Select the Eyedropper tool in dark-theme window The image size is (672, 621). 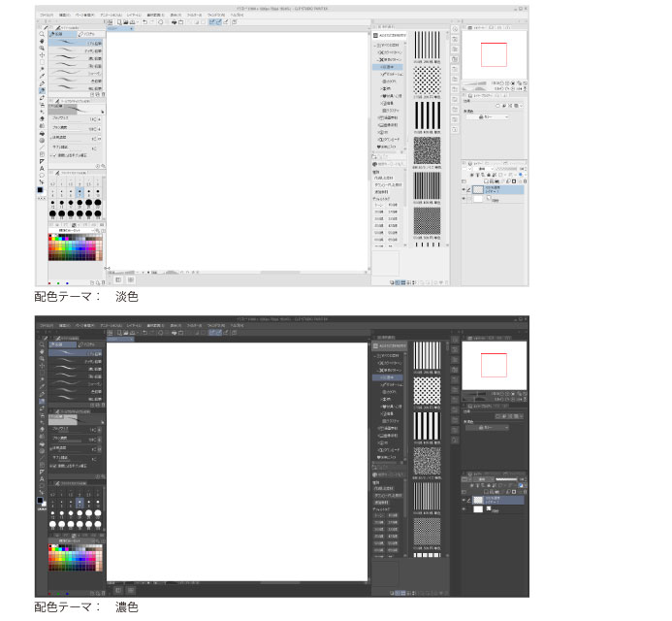tap(42, 387)
